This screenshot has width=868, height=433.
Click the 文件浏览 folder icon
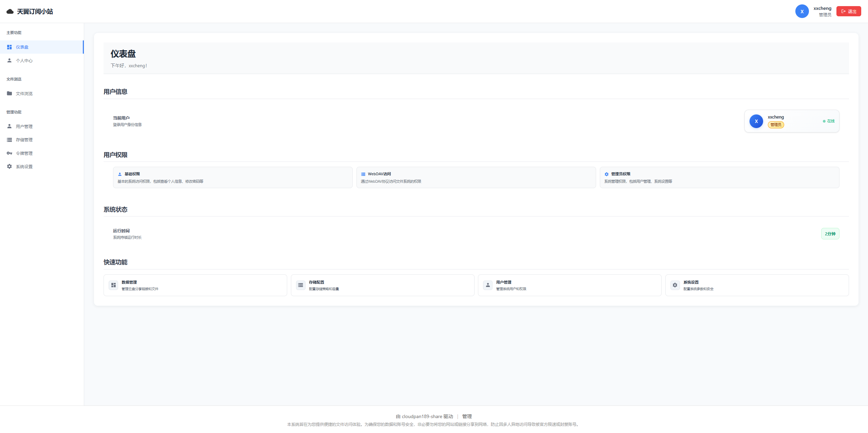click(x=10, y=93)
